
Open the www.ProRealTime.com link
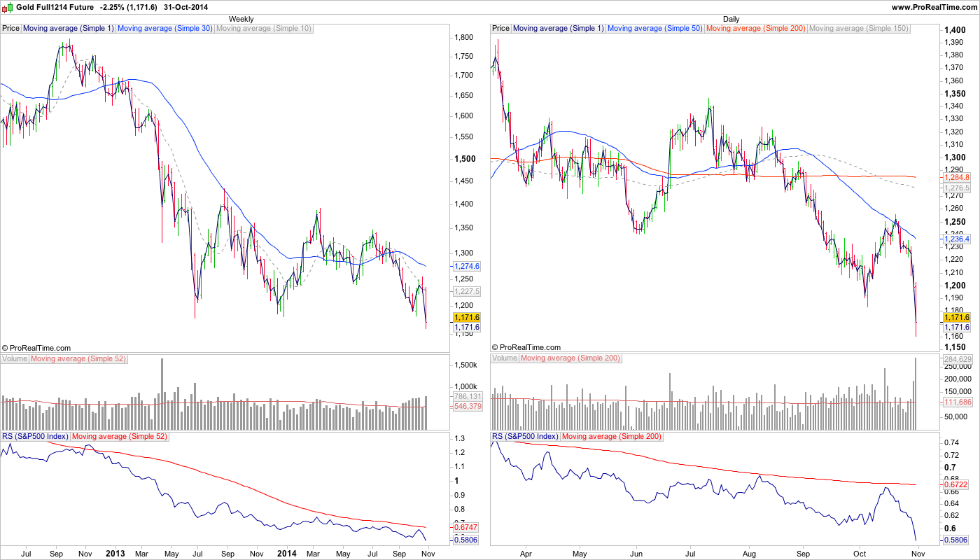click(933, 6)
